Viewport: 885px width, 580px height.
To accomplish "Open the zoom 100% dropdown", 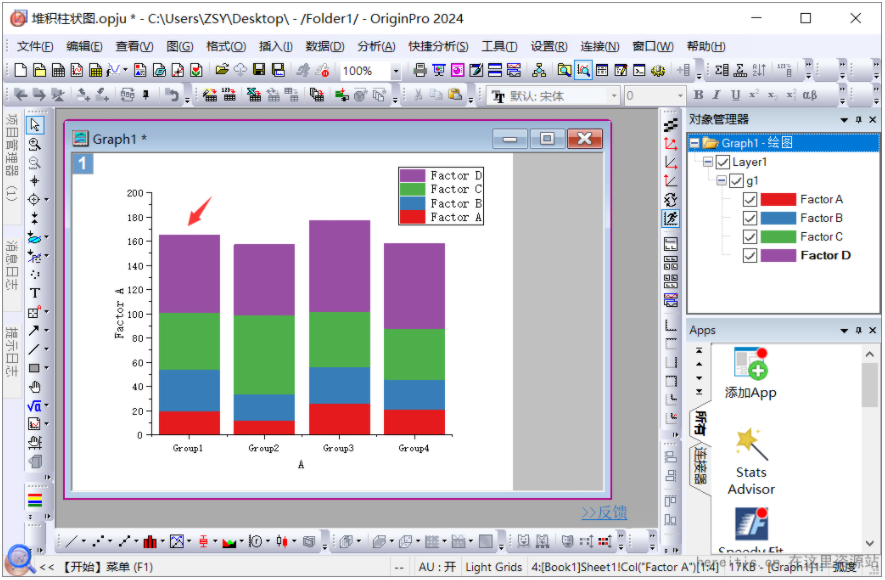I will pyautogui.click(x=396, y=71).
